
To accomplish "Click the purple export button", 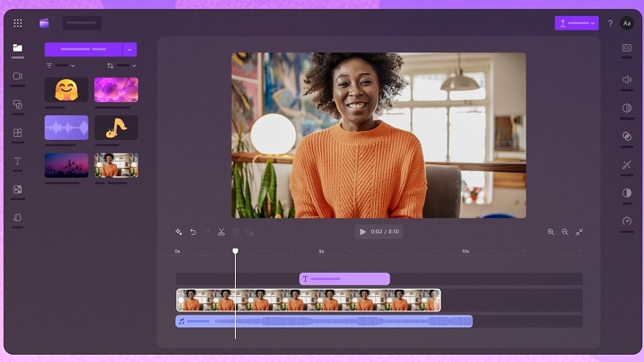I will point(576,23).
